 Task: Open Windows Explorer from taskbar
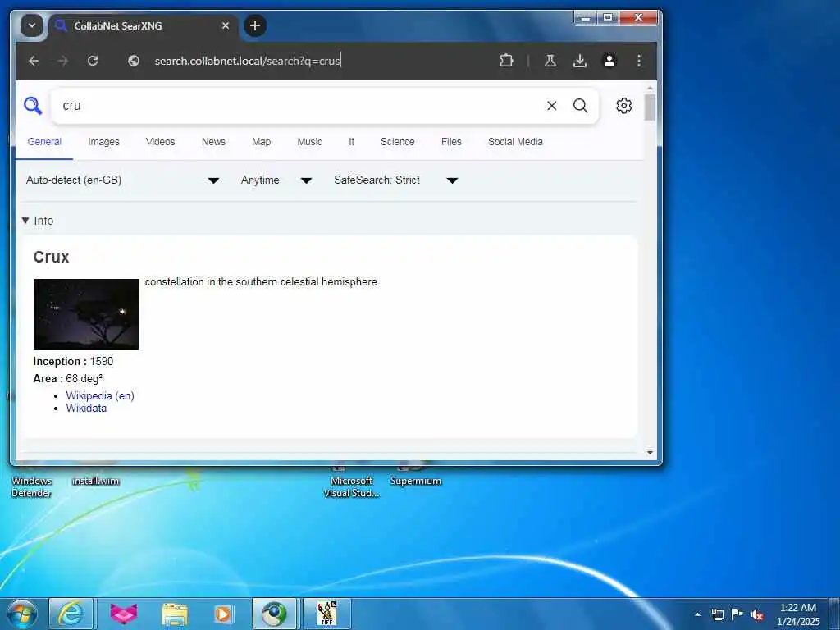pos(175,614)
